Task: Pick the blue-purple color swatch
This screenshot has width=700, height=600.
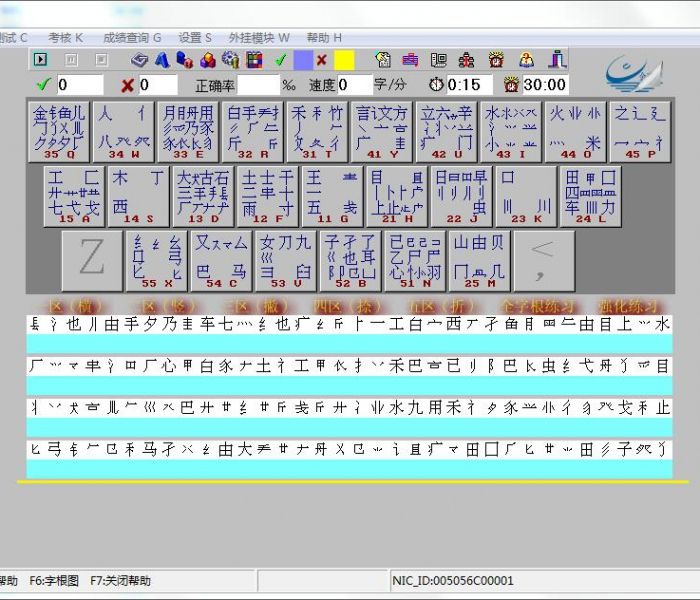Action: pyautogui.click(x=303, y=60)
